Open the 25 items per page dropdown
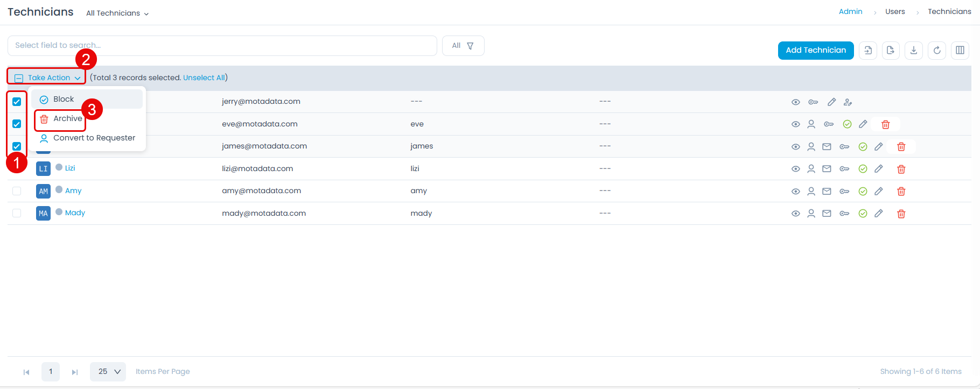This screenshot has width=980, height=389. pos(108,371)
